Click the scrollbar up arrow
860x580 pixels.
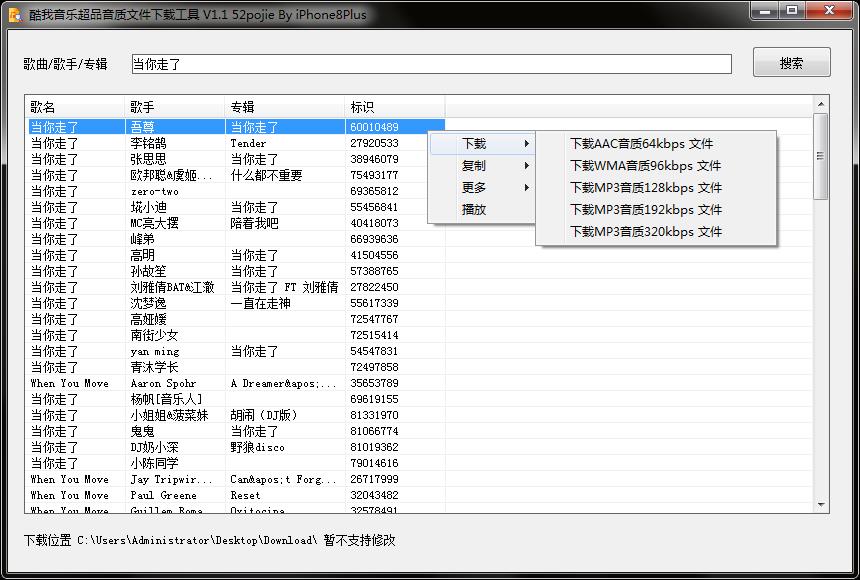coord(821,104)
